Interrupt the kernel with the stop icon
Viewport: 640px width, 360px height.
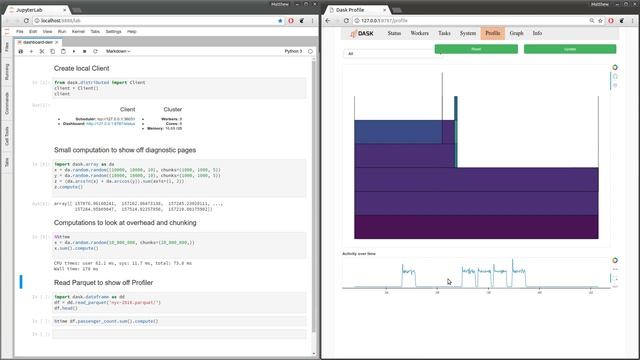click(84, 51)
